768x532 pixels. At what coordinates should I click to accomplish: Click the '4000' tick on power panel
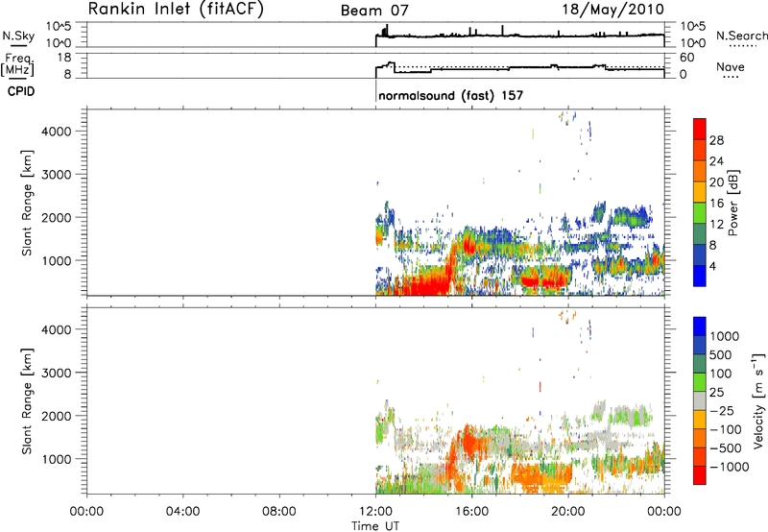tap(57, 132)
